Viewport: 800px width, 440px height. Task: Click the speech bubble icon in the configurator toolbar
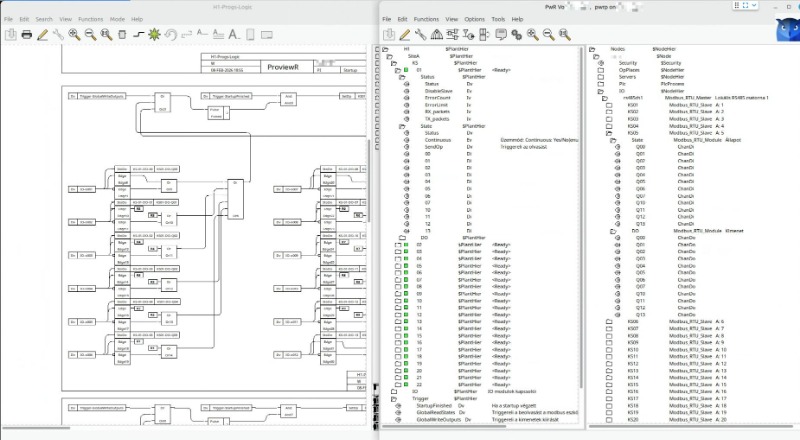(x=501, y=34)
